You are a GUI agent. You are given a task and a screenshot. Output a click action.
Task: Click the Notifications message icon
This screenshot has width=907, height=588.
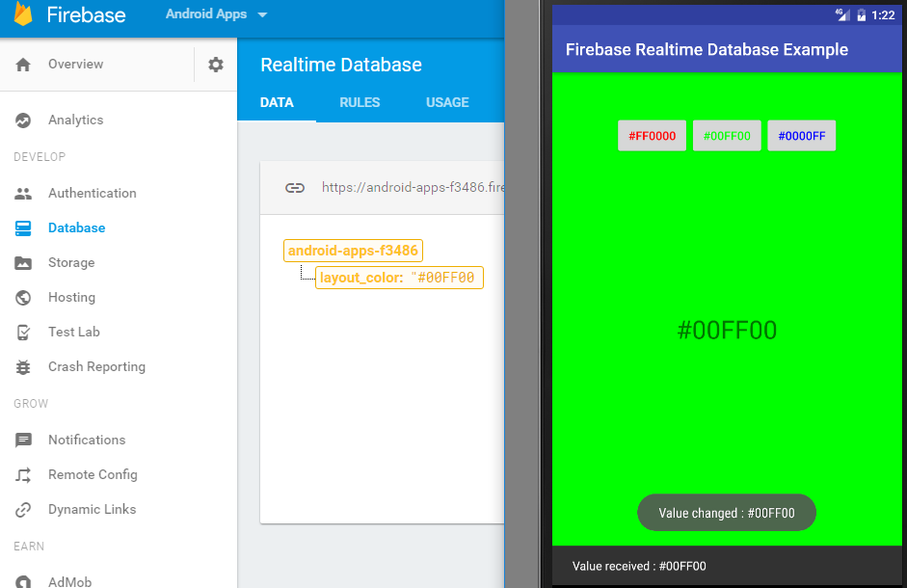pos(23,440)
